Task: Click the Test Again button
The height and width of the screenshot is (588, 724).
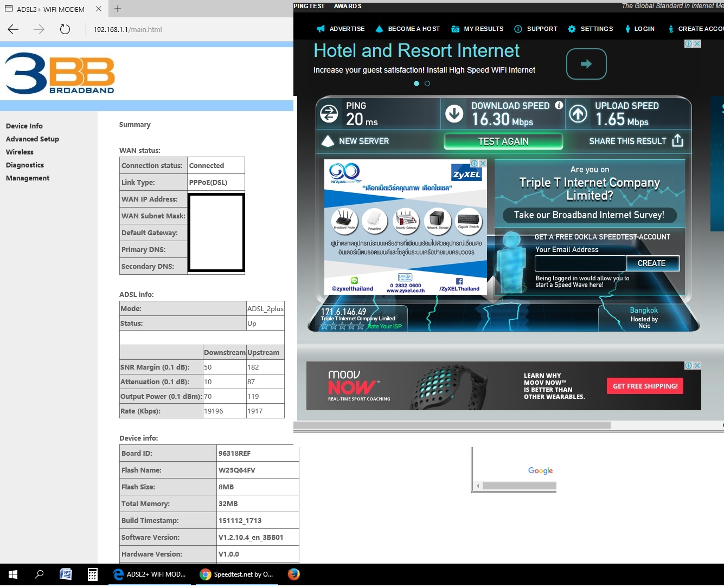Action: pyautogui.click(x=503, y=141)
